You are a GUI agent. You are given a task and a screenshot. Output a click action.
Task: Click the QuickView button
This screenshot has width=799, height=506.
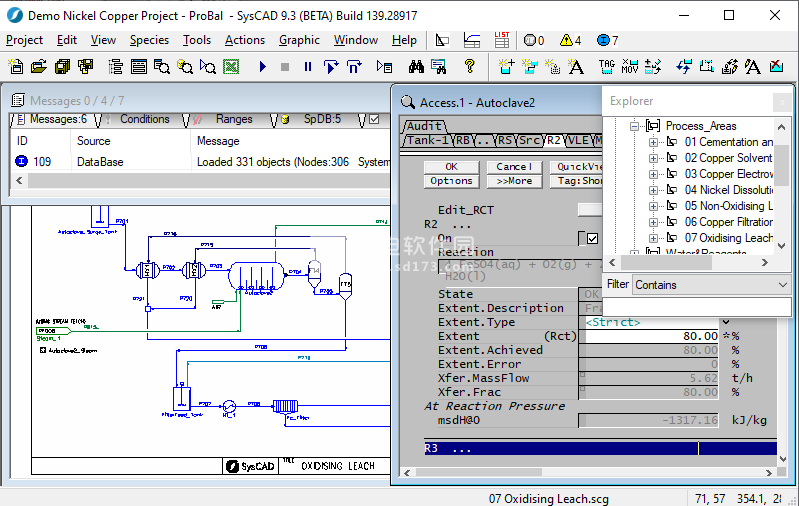coord(576,167)
